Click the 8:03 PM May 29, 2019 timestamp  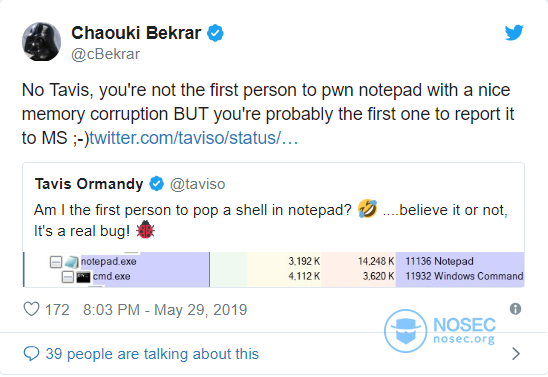tap(165, 310)
